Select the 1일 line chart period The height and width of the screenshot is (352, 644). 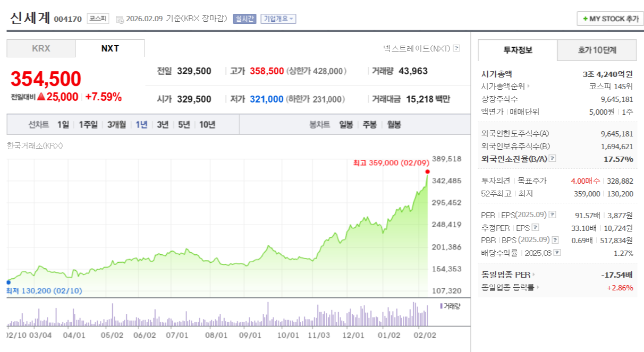63,125
